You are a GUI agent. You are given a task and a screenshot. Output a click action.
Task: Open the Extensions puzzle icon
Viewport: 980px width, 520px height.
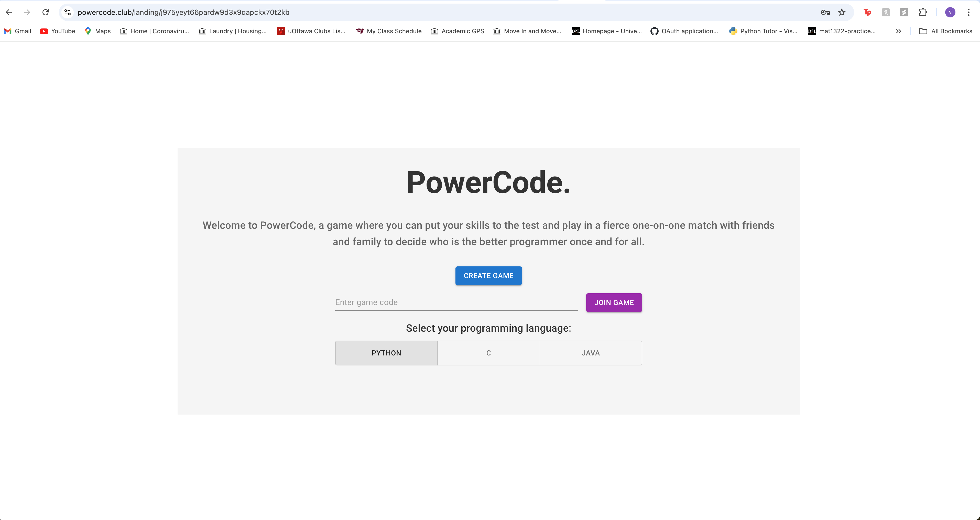tap(923, 12)
